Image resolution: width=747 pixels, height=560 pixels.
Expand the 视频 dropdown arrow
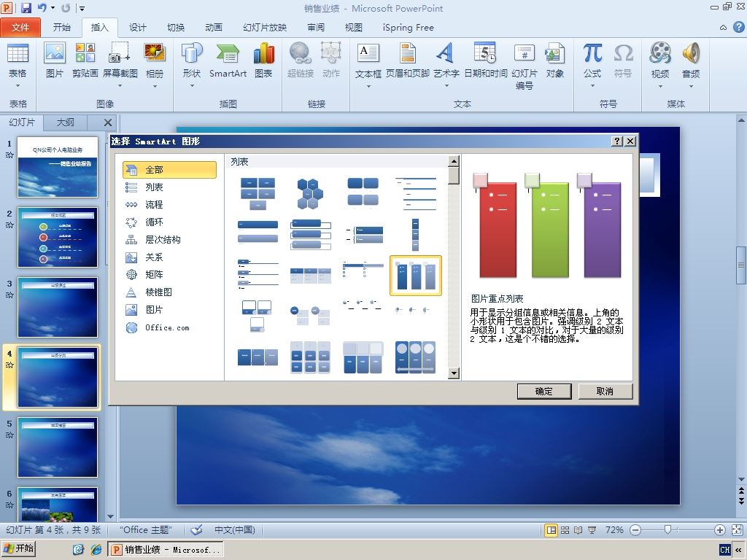(660, 86)
